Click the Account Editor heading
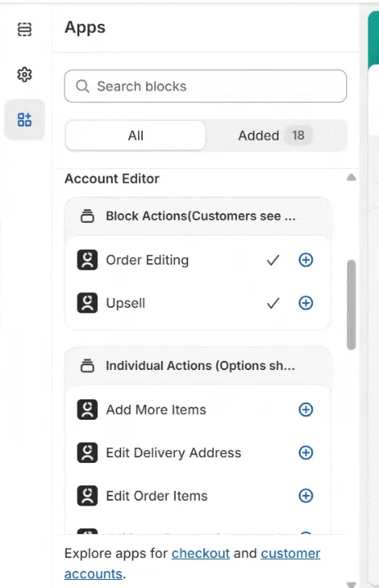The height and width of the screenshot is (588, 379). tap(112, 179)
